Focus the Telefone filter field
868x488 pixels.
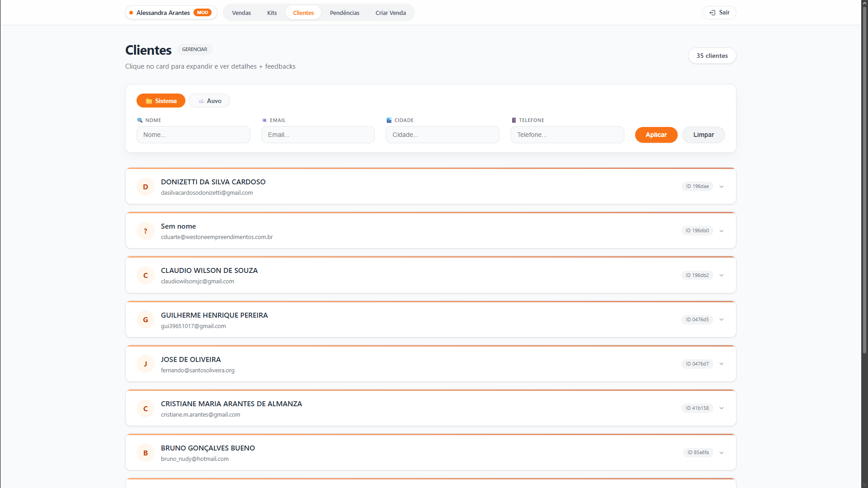[567, 135]
